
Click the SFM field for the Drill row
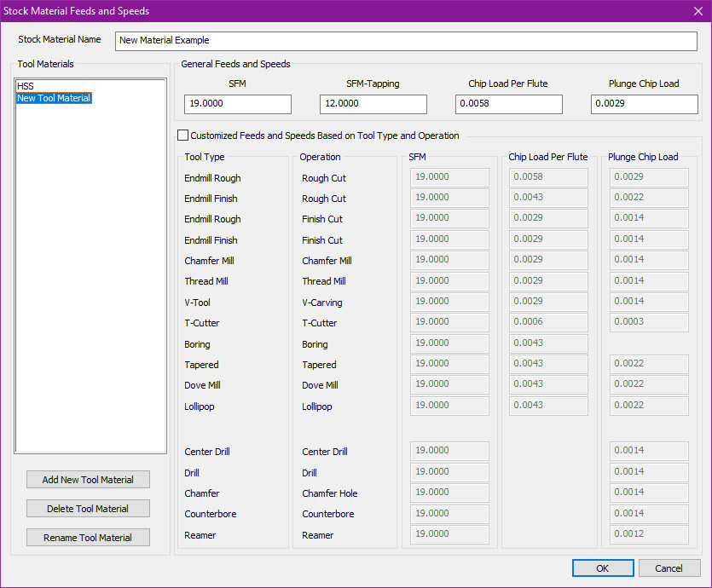tap(449, 471)
